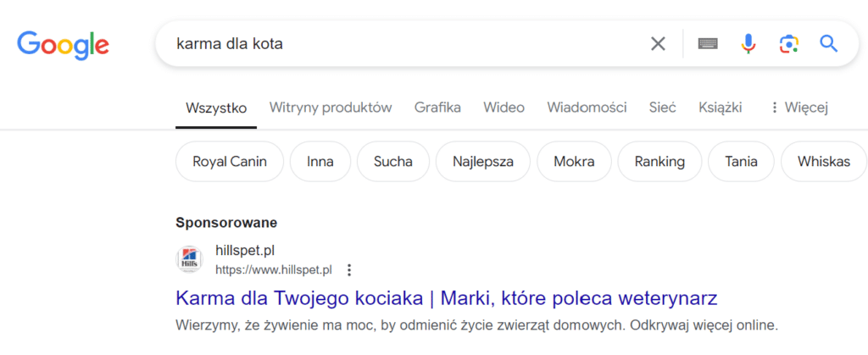
Task: Open the Wideo tab
Action: 504,108
